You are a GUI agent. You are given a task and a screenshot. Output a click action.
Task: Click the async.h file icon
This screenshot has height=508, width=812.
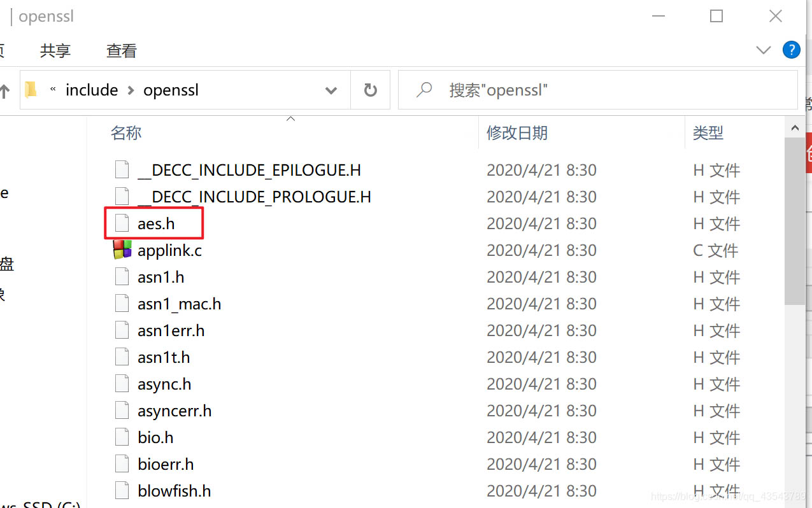point(122,384)
